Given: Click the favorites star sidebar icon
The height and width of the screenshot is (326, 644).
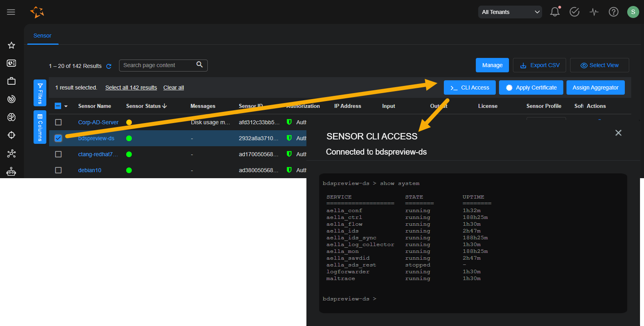Looking at the screenshot, I should [12, 46].
